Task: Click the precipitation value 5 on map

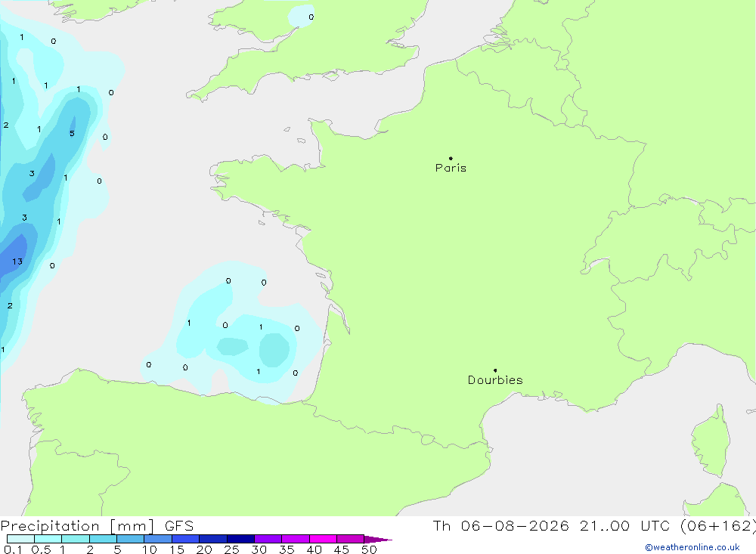Action: pyautogui.click(x=72, y=134)
